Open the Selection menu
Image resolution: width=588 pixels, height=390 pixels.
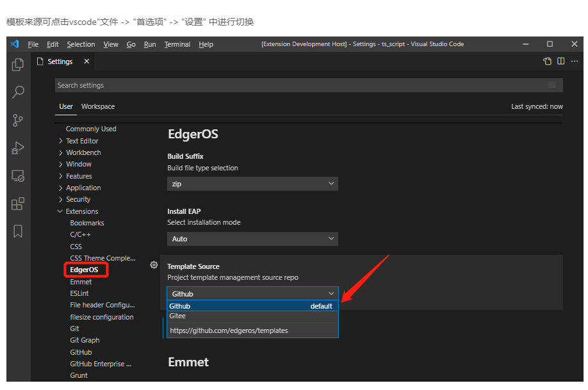[x=81, y=44]
